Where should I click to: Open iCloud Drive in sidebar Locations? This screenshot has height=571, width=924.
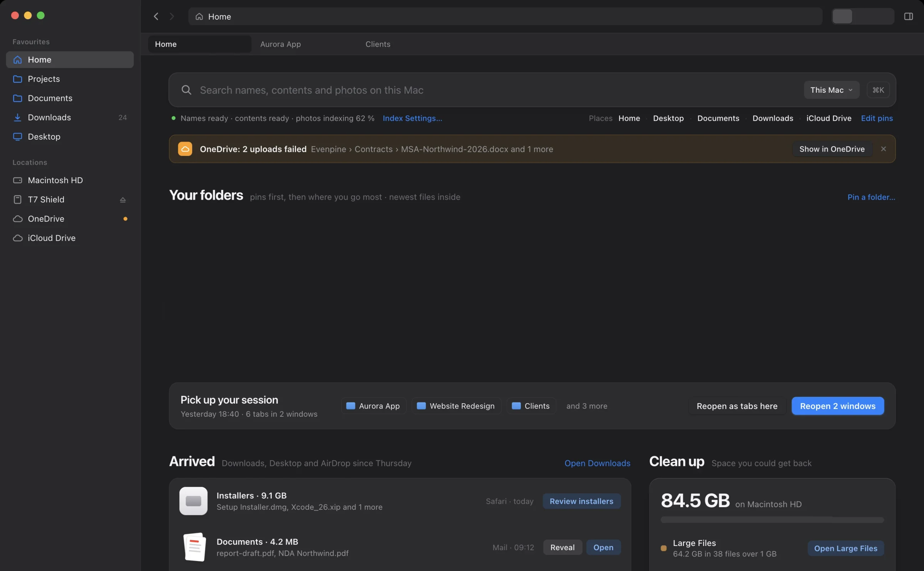pos(70,238)
